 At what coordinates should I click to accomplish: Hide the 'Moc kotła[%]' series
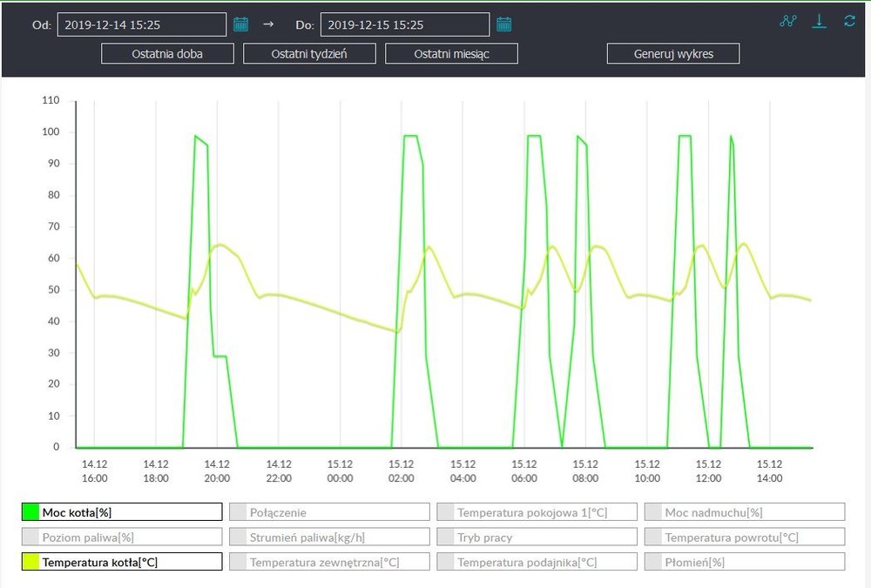click(x=122, y=512)
